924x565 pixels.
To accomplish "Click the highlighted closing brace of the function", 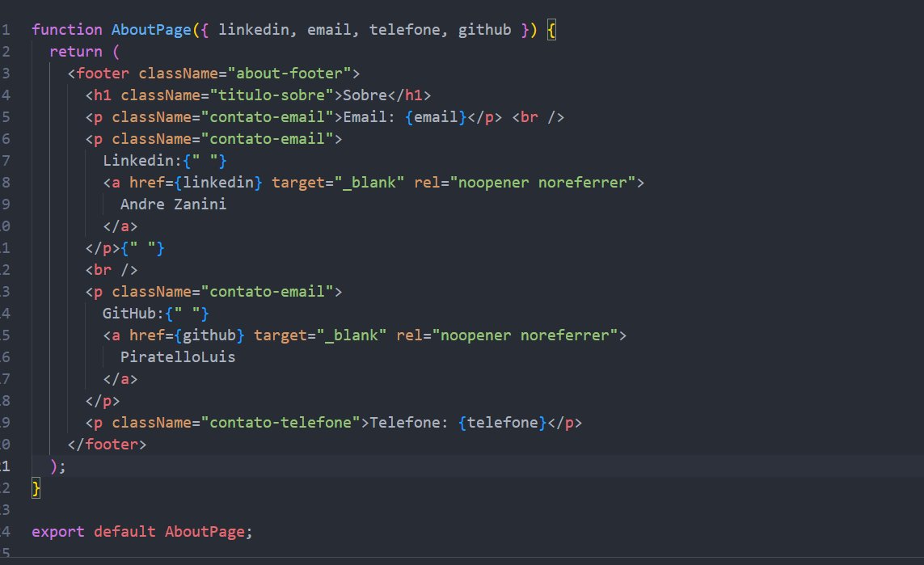I will 36,488.
